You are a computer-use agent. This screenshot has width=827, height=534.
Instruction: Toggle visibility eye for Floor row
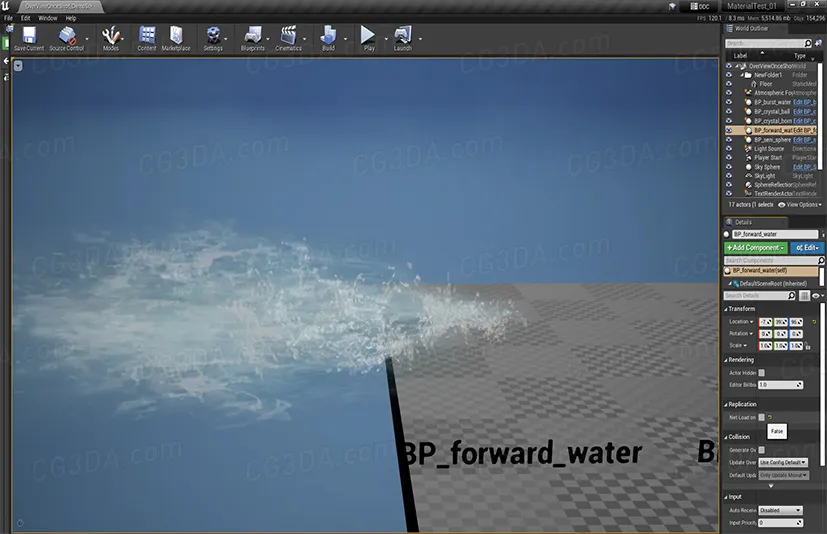[x=728, y=84]
